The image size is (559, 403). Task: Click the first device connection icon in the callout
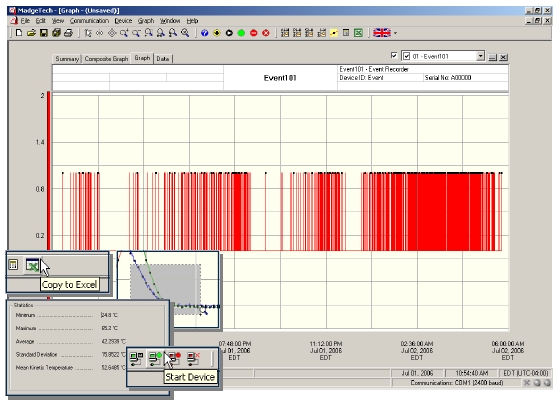point(136,358)
